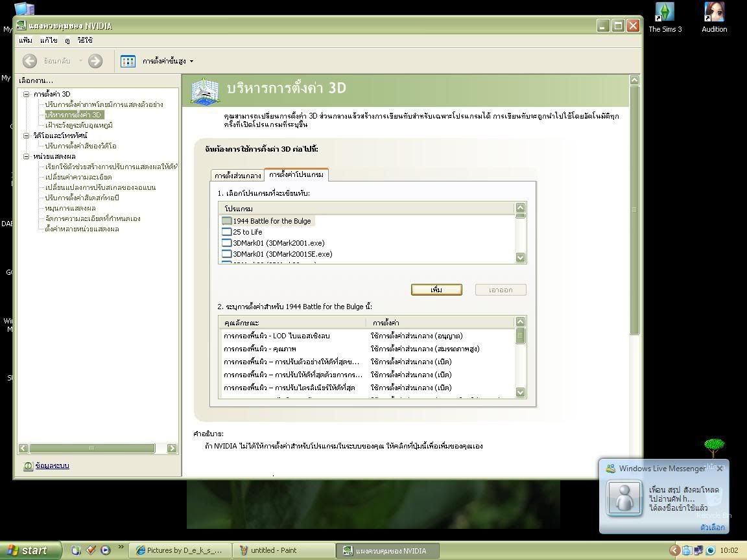Click settings list scroll up arrow
Image resolution: width=747 pixels, height=560 pixels.
[520, 321]
